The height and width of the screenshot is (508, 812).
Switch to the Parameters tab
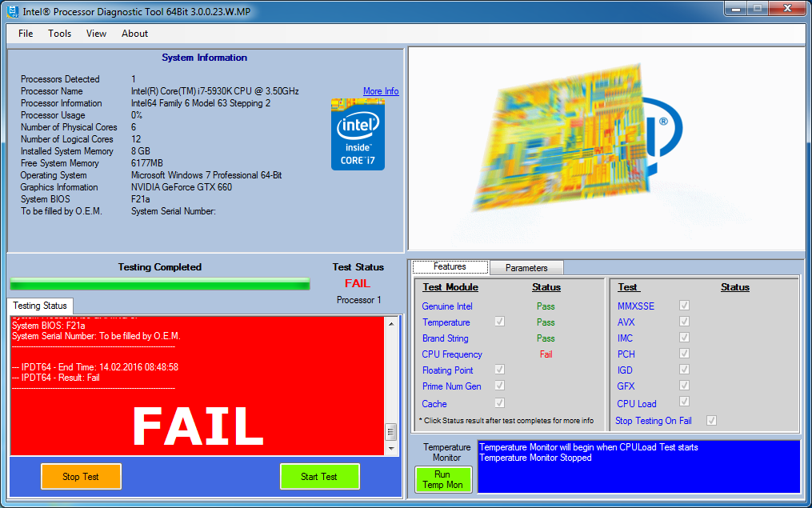[526, 268]
